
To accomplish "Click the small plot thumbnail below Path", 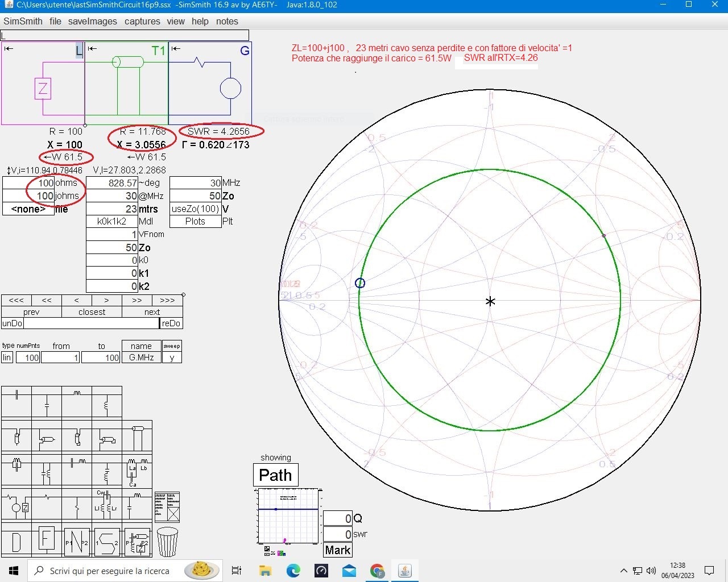I will pos(288,516).
